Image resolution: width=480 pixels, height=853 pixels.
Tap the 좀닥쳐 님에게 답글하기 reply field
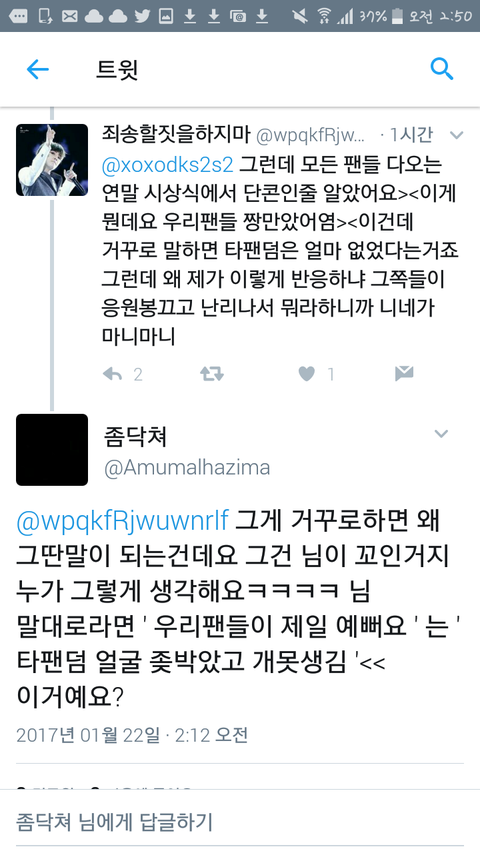click(240, 820)
